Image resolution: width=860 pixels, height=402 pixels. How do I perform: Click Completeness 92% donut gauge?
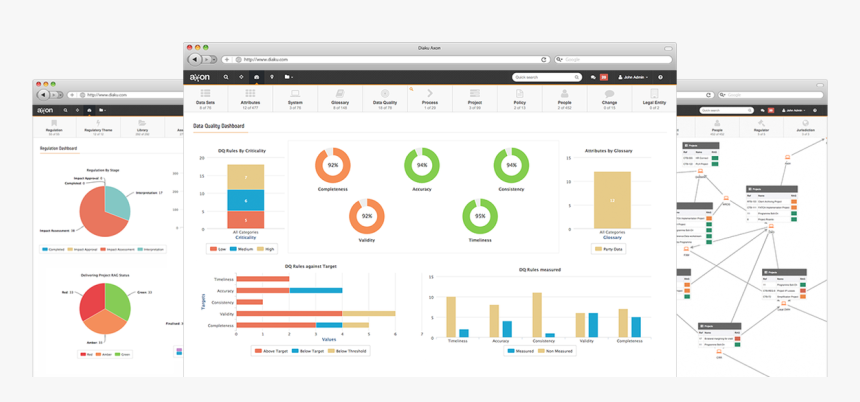(x=332, y=165)
